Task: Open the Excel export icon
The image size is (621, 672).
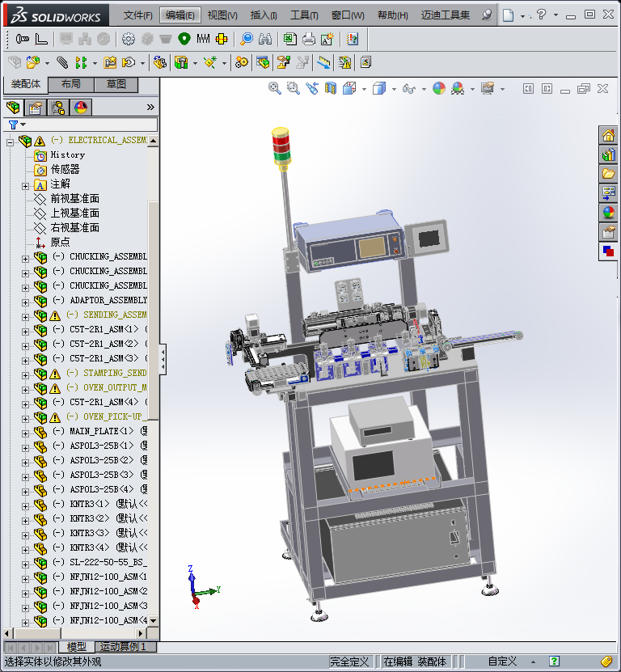Action: point(290,39)
